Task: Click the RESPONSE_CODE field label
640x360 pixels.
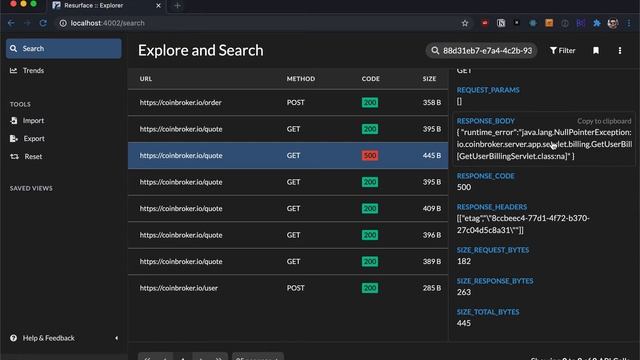Action: coord(485,176)
